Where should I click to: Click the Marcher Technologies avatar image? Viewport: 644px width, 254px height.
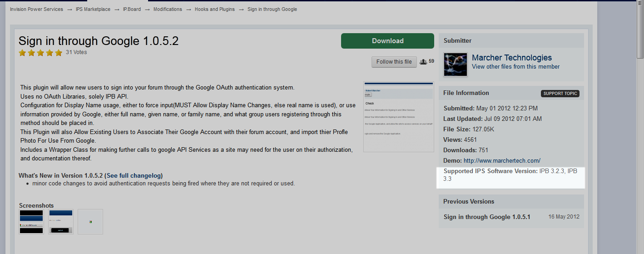456,64
